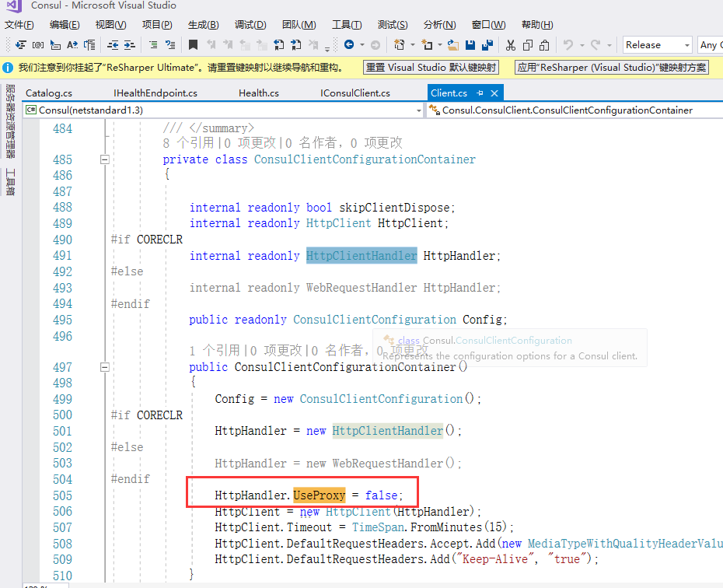The height and width of the screenshot is (588, 723).
Task: Click the toggle code outline toolbar icon
Action: pyautogui.click(x=90, y=45)
